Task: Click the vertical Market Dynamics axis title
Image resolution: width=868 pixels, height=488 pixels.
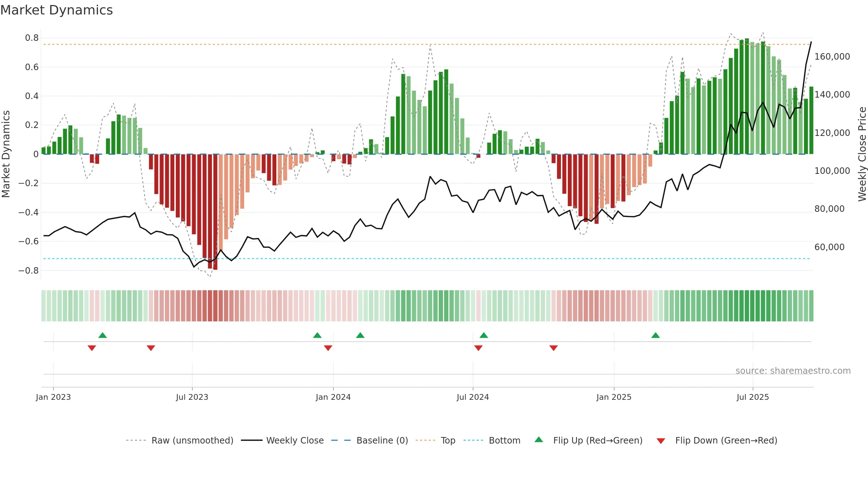Action: [6, 154]
